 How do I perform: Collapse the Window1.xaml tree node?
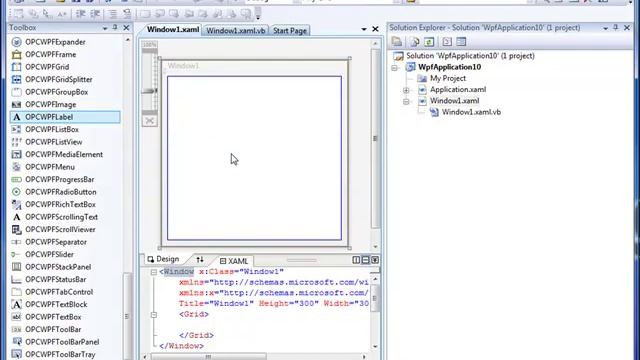point(406,101)
